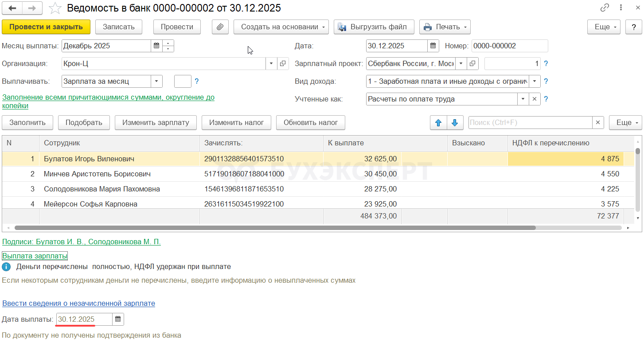The width and height of the screenshot is (644, 343).
Task: Clear the Учтенные как field
Action: coord(535,99)
